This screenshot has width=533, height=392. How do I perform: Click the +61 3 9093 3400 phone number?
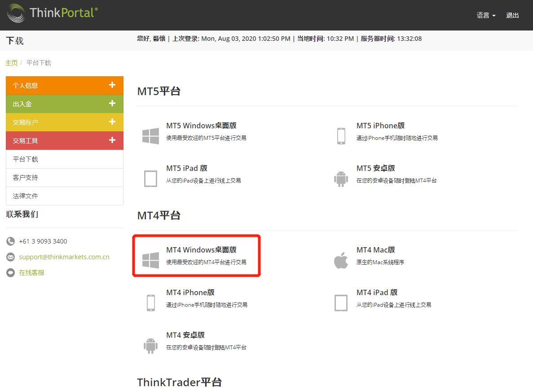pos(43,241)
